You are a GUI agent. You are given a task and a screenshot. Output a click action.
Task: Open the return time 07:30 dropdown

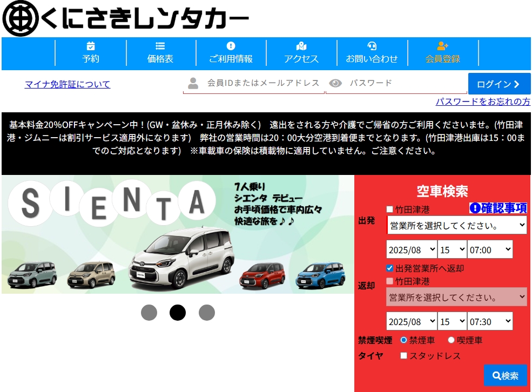coord(490,321)
